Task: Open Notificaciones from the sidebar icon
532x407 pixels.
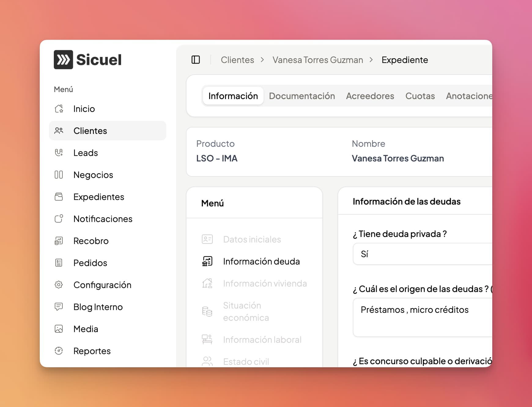Action: (59, 219)
